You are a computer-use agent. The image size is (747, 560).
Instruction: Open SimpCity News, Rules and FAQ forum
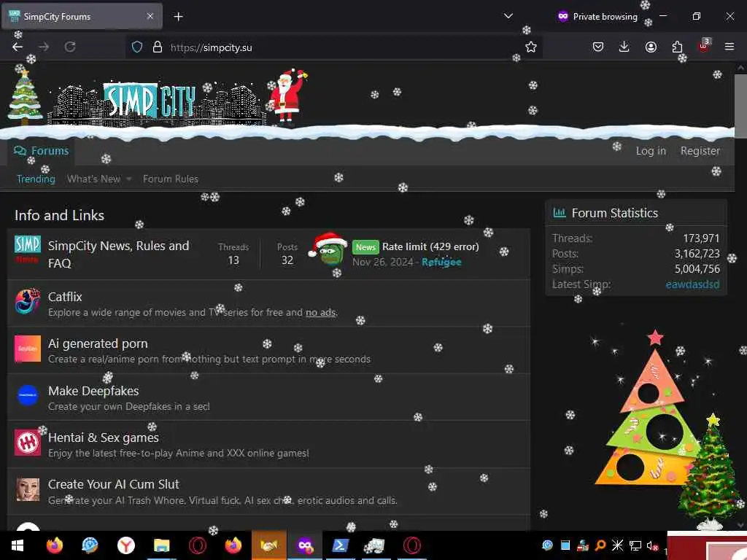[x=119, y=254]
